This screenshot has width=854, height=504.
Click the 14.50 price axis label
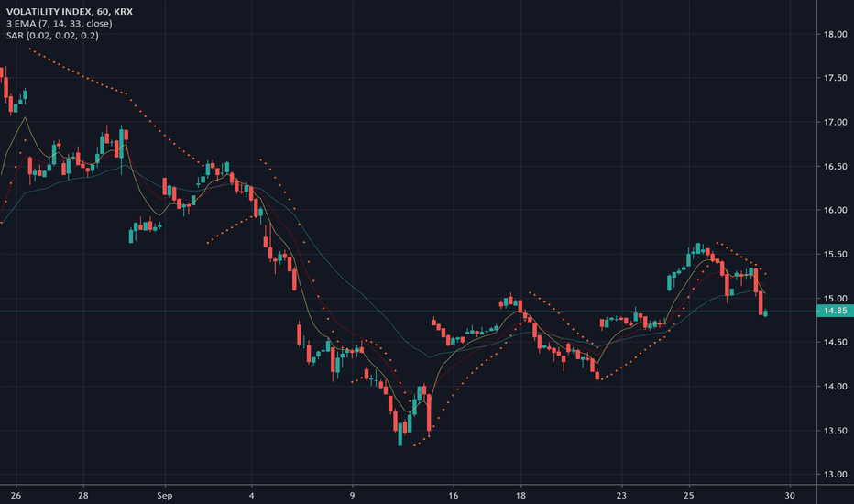(835, 342)
